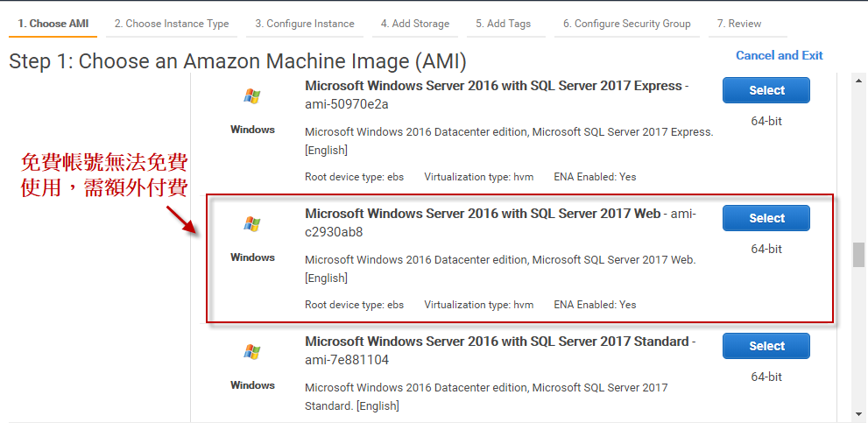The image size is (868, 444).
Task: Click Windows logo icon for SQL Server 2017 Express
Action: [x=252, y=96]
